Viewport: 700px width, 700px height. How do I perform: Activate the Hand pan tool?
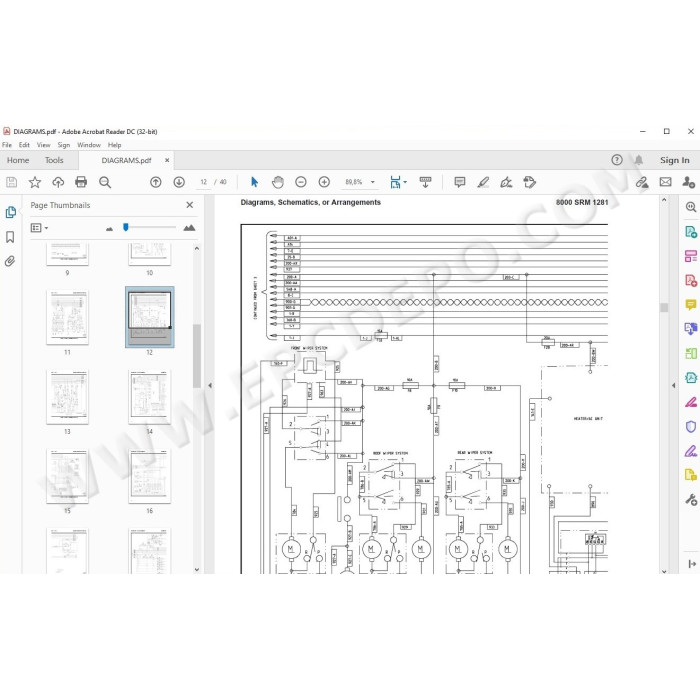[278, 182]
